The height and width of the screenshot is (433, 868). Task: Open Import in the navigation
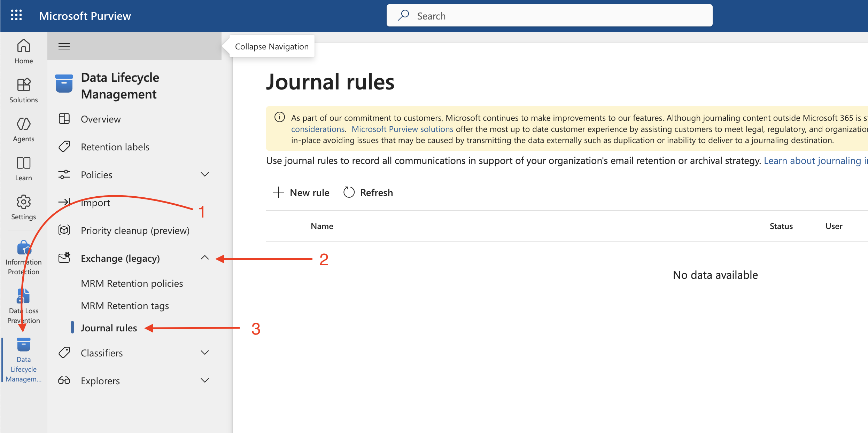95,203
